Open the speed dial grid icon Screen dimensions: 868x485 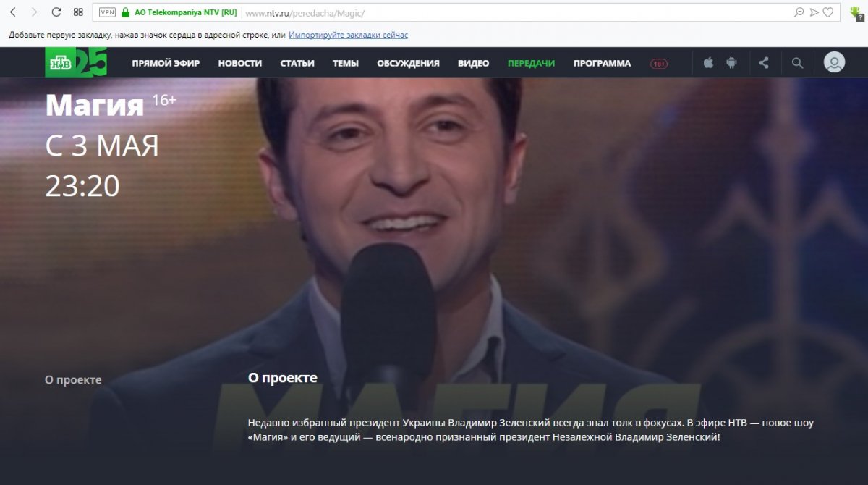(x=78, y=12)
